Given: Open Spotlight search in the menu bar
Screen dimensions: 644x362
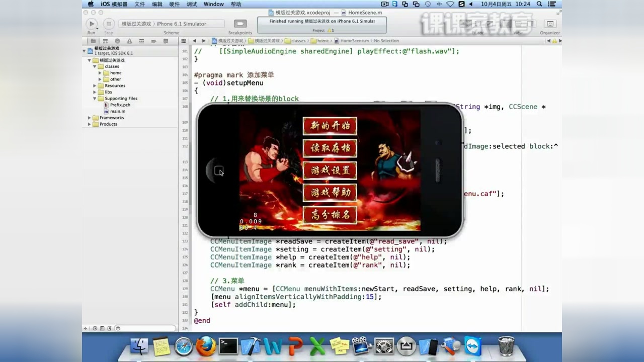Looking at the screenshot, I should click(x=540, y=4).
